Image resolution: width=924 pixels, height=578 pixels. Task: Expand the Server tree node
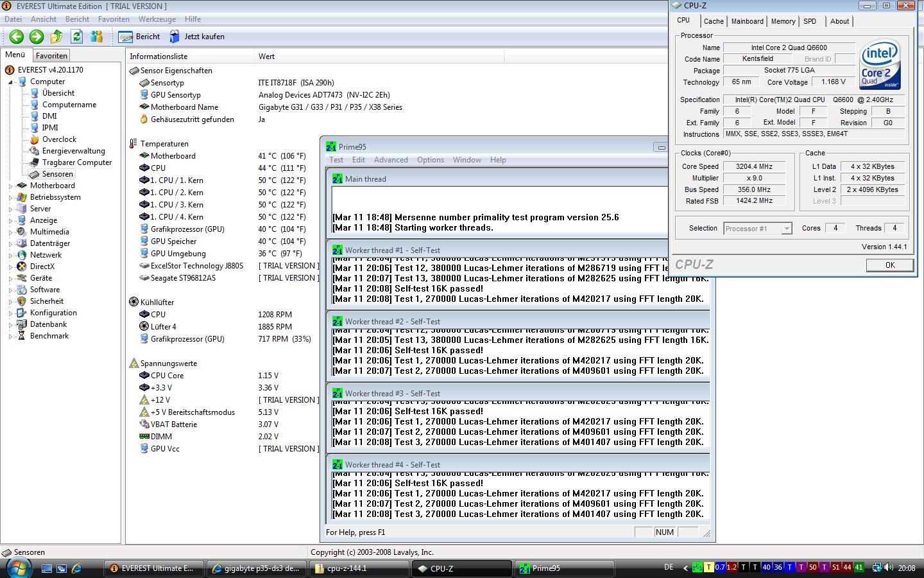(x=10, y=209)
